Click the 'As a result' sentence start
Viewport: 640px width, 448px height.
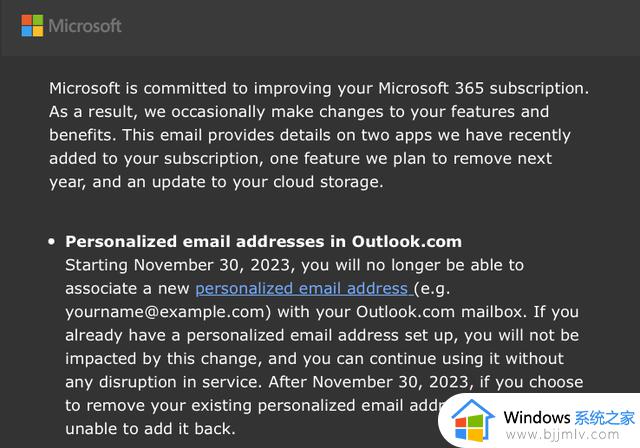(93, 112)
